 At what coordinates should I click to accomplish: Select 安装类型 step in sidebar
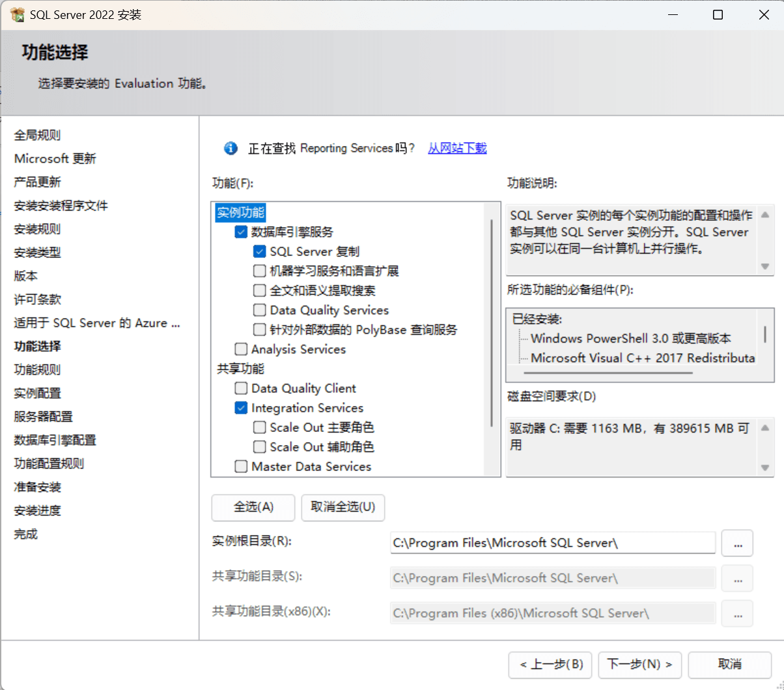(37, 253)
